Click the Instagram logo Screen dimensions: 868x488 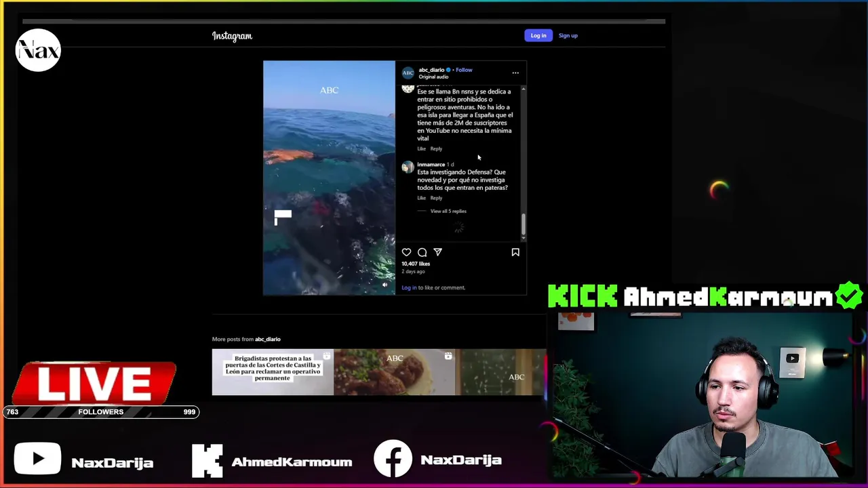point(232,36)
